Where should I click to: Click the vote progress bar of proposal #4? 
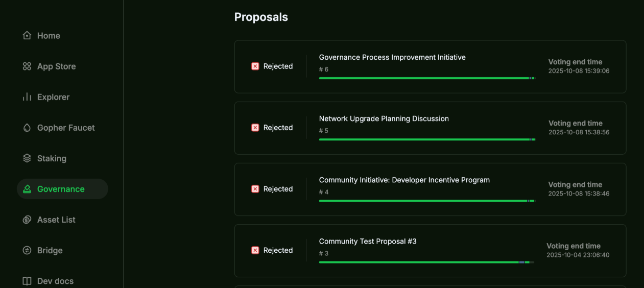[x=426, y=201]
